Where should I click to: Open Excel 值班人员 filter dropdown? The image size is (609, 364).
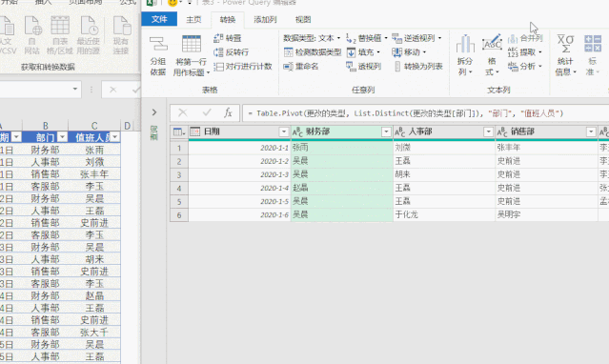(115, 137)
